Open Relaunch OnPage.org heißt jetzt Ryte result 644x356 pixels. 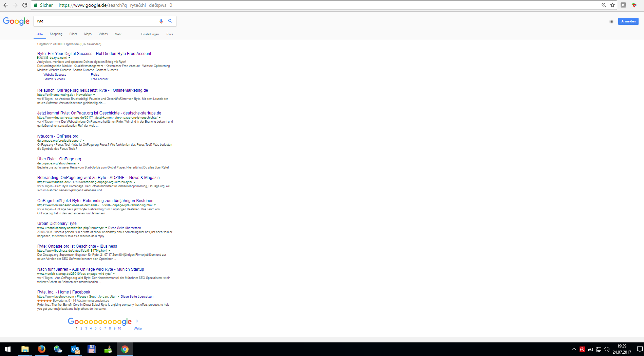coord(93,90)
